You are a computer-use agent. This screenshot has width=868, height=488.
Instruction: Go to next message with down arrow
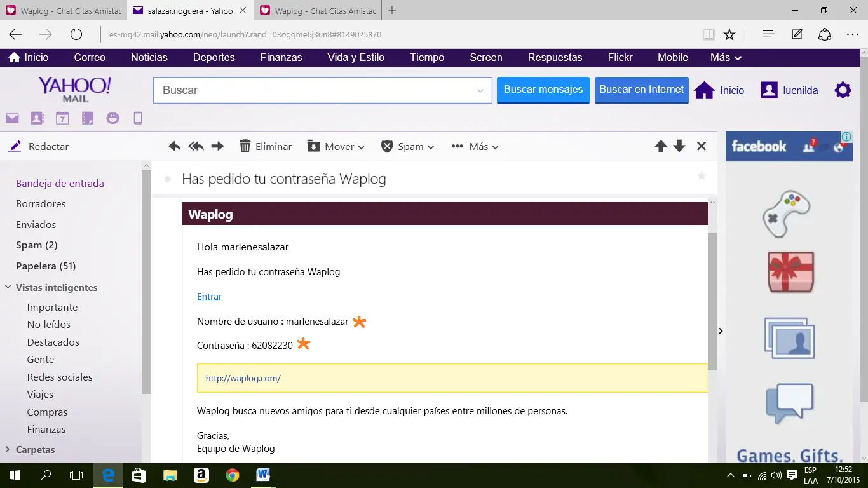(x=679, y=146)
